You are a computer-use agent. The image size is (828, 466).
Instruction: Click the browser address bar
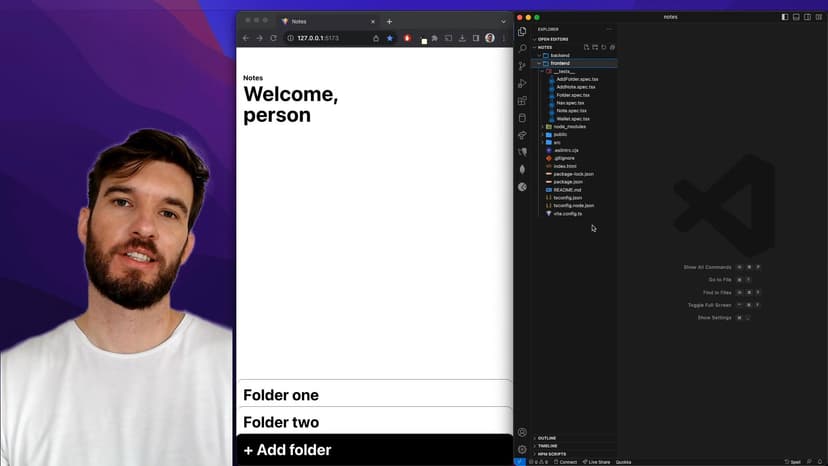330,38
